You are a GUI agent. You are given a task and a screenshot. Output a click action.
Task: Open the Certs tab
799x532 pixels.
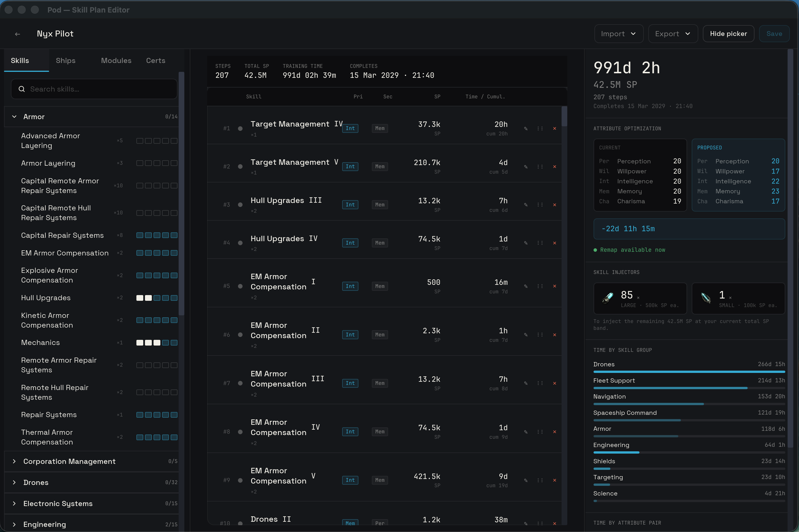click(x=156, y=61)
